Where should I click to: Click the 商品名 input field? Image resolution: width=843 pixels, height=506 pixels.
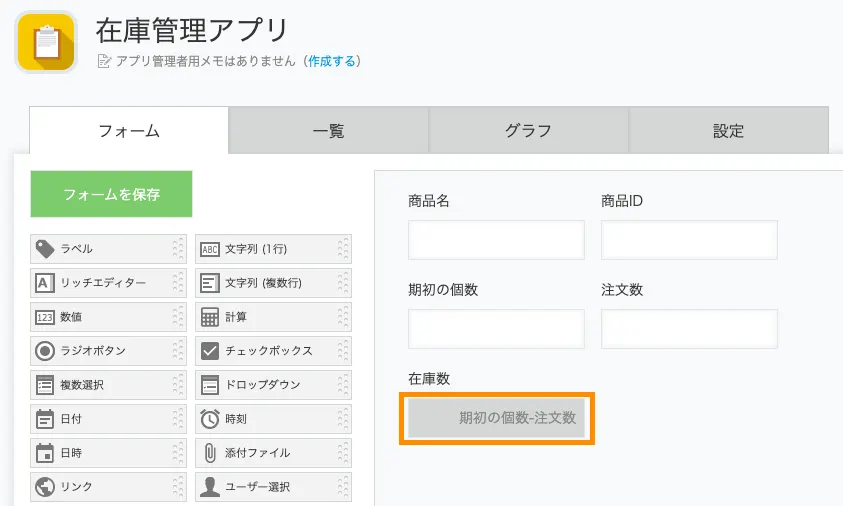(496, 240)
